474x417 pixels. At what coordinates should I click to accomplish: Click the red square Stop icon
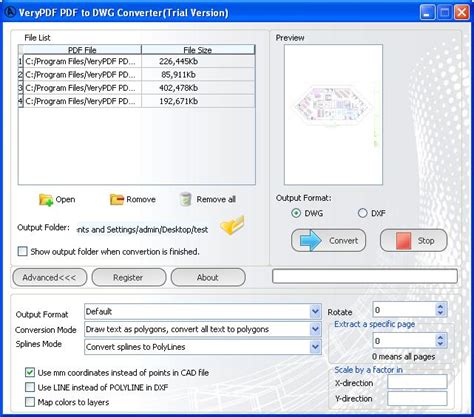[x=403, y=241]
